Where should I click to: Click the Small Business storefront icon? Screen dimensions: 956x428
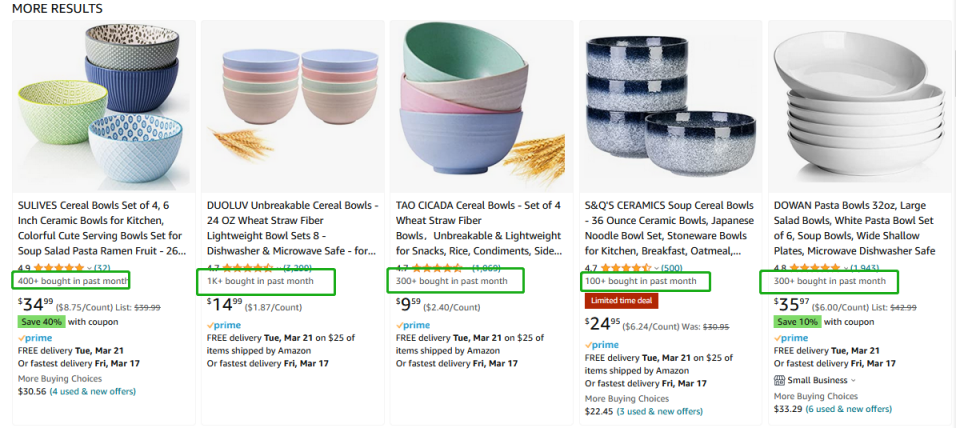click(x=779, y=380)
